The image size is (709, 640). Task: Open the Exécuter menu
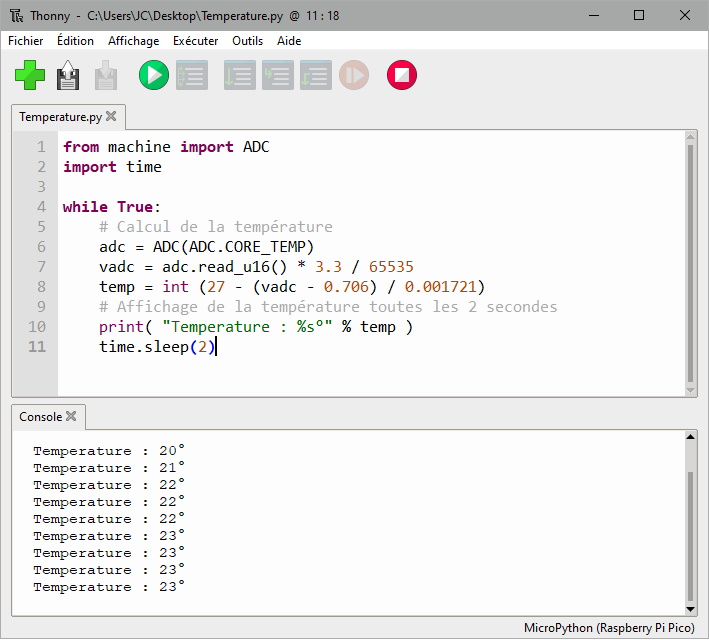pos(195,41)
